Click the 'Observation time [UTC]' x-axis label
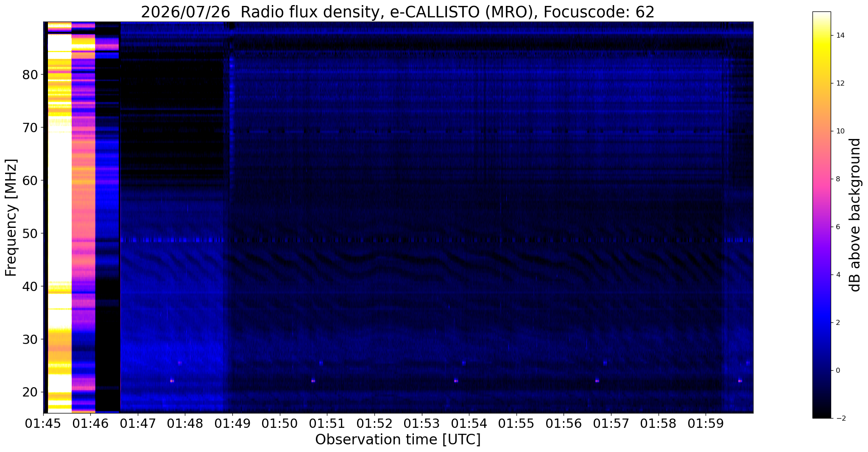This screenshot has height=452, width=868. [398, 439]
